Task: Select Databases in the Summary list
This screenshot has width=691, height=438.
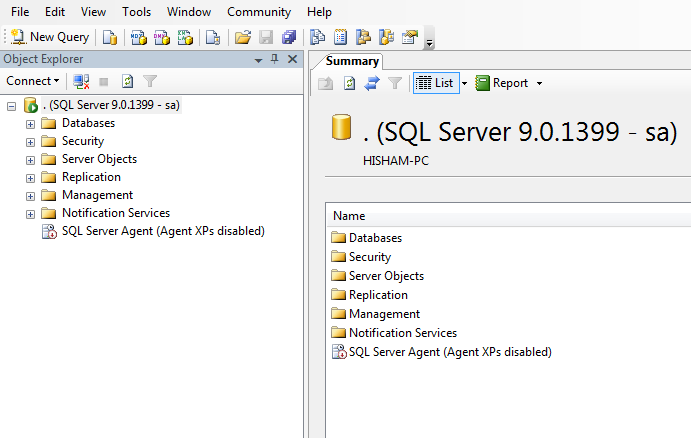Action: (x=375, y=238)
